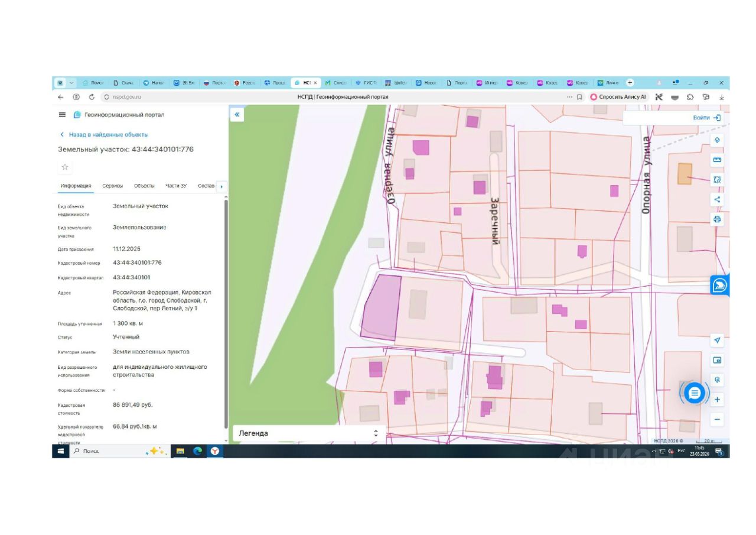
Task: Switch to the Информация tab
Action: tap(76, 186)
